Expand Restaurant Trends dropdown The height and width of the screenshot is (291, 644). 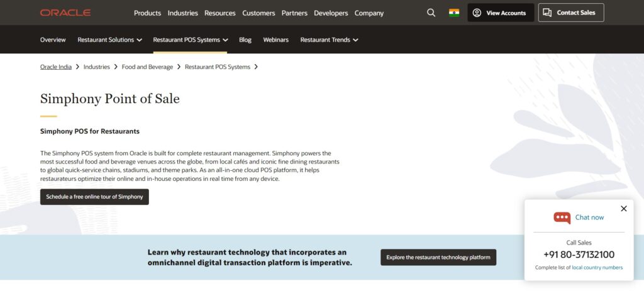point(329,40)
